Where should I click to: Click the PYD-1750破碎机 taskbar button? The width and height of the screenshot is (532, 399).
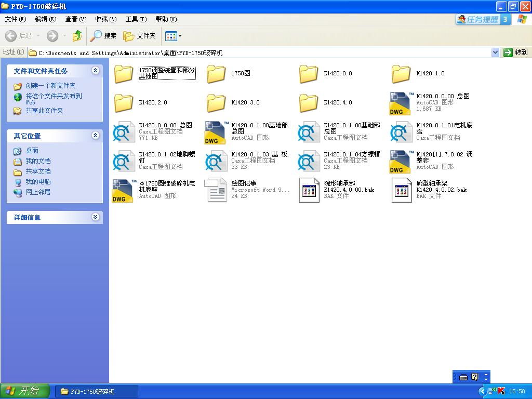[x=96, y=392]
